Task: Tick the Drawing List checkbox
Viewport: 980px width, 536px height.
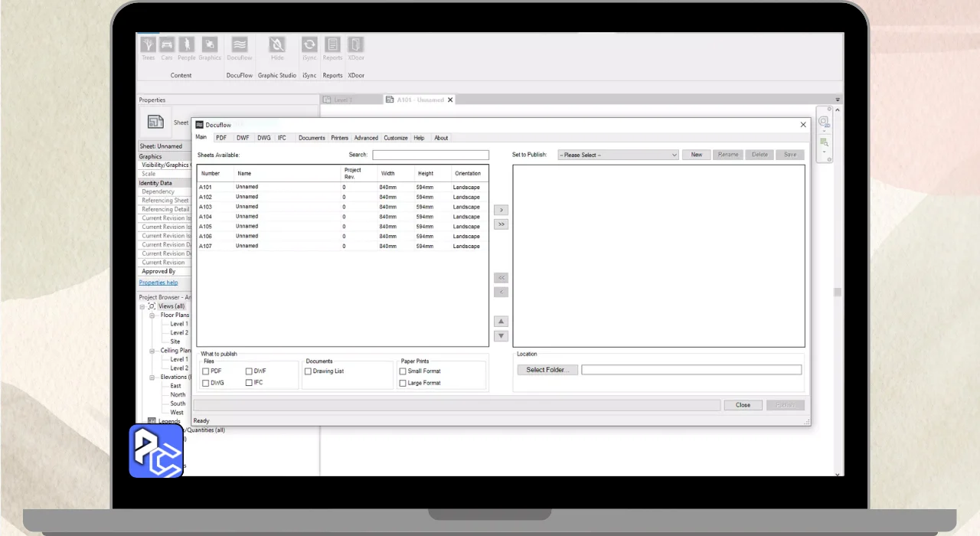Action: [x=308, y=371]
